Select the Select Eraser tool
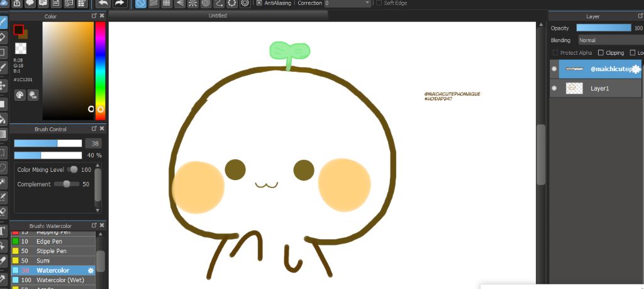This screenshot has height=289, width=644. (3, 212)
